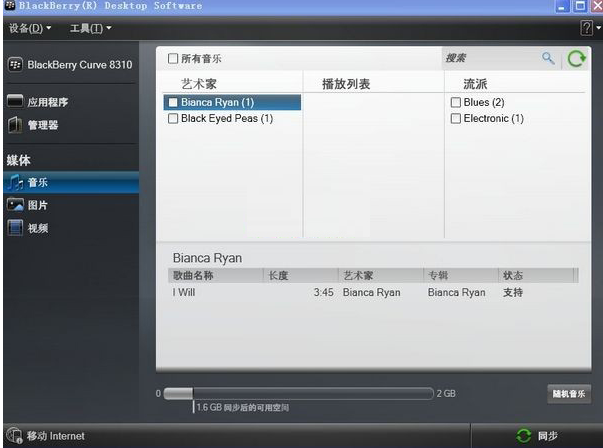
Task: Click the magnifier search icon
Action: tap(548, 58)
